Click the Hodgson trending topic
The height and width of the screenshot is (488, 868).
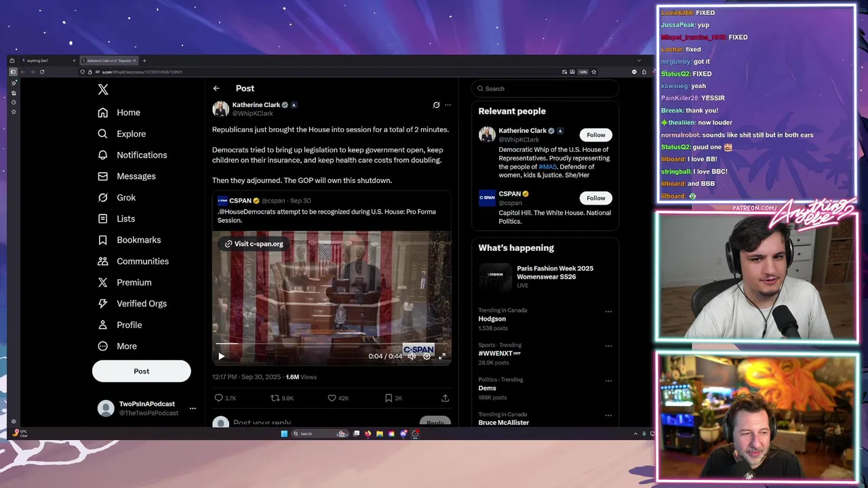click(492, 319)
